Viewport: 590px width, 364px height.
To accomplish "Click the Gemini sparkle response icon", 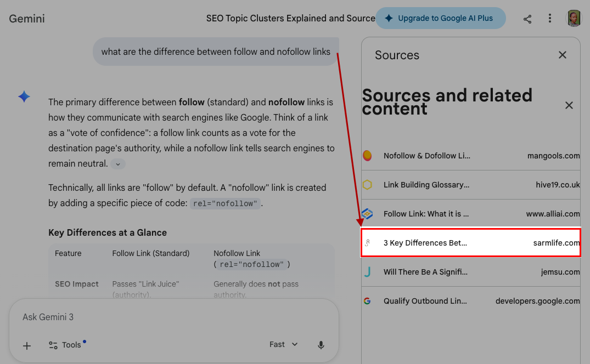I will point(24,97).
